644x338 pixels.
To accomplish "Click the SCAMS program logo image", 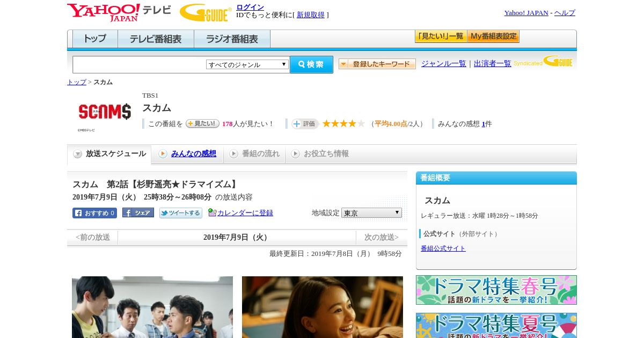I will 105,112.
